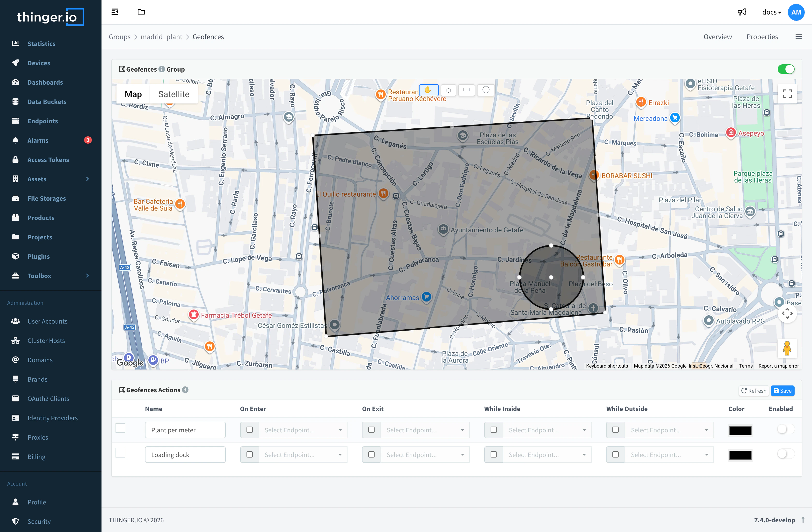Open While Outside endpoint dropdown for Plant perimeter
The height and width of the screenshot is (532, 812).
pos(669,430)
